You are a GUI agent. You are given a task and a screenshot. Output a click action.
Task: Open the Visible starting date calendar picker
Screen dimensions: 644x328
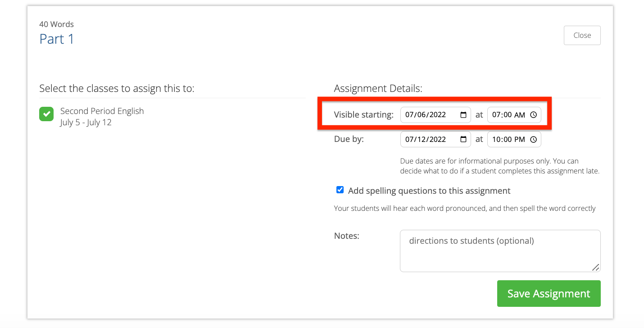[x=464, y=115]
